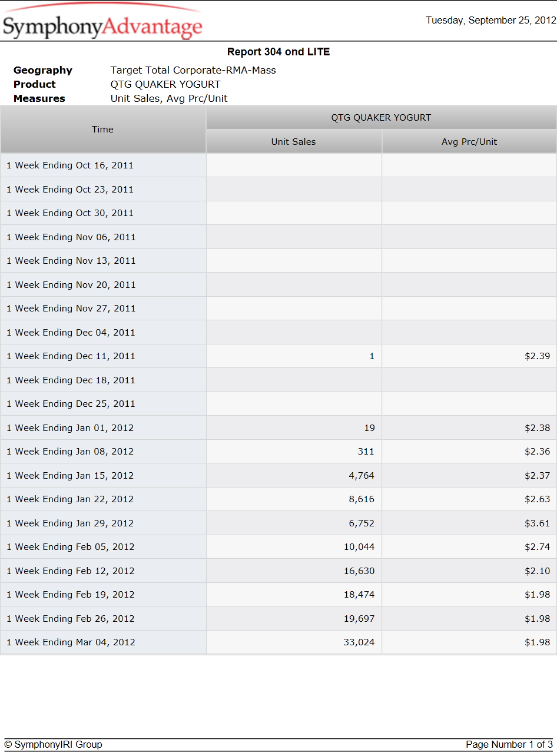
Task: Select row 1 Week Ending Oct 30, 2011
Action: tap(278, 213)
